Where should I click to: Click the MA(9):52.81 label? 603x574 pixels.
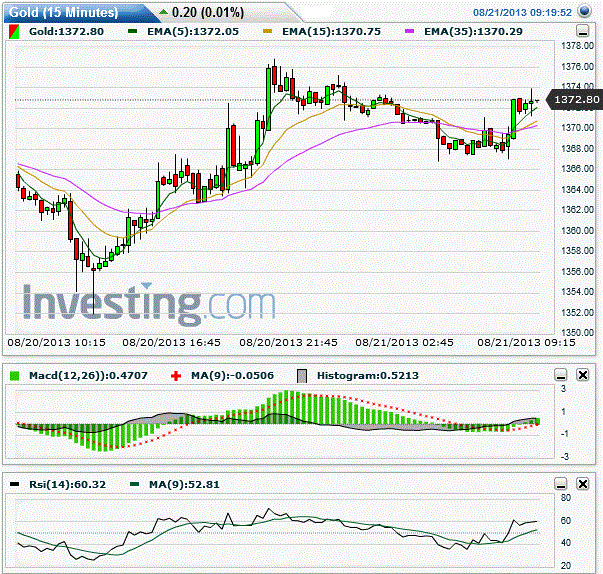(184, 484)
